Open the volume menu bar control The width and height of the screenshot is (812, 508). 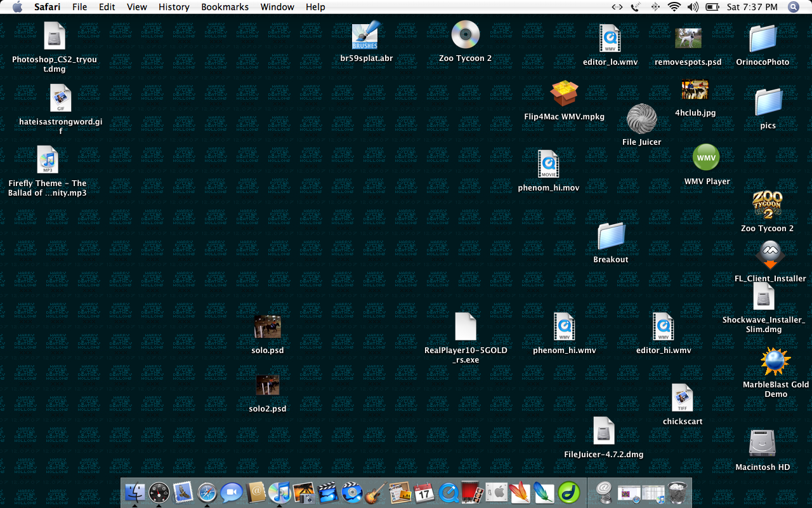(x=693, y=7)
